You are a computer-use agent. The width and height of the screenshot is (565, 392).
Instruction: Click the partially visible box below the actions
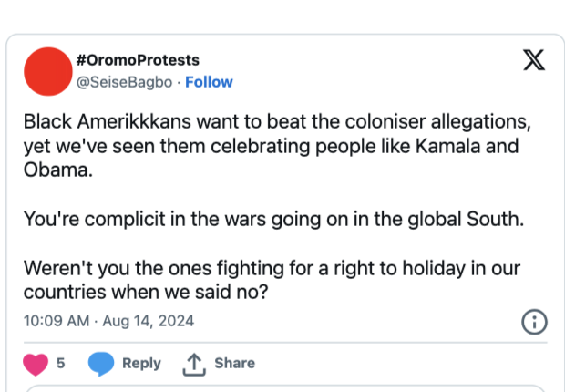283,388
